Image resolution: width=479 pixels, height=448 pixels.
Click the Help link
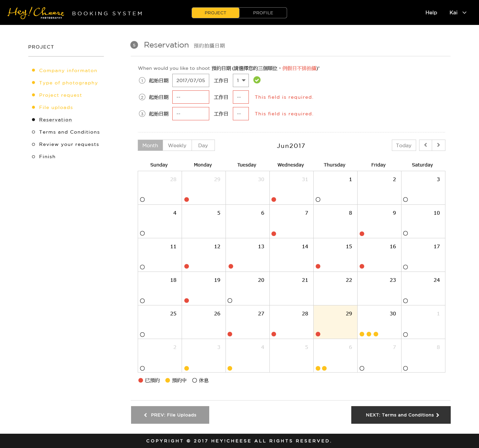click(x=431, y=13)
